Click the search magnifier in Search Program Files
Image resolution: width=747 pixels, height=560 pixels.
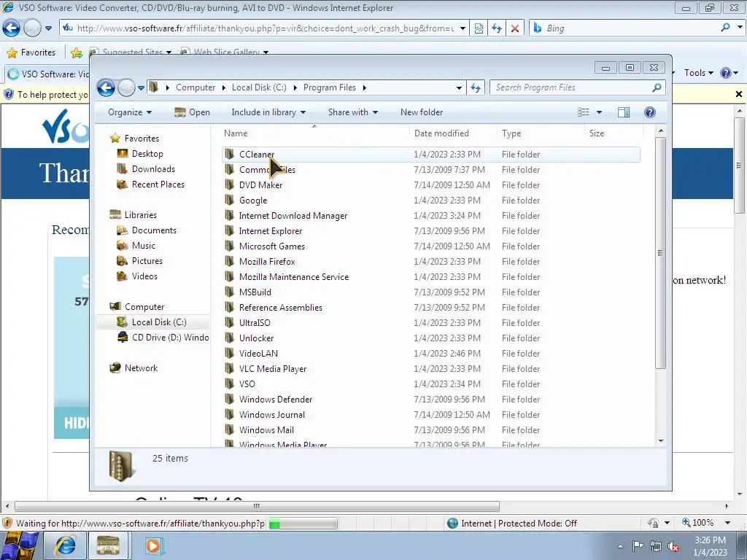(x=657, y=87)
